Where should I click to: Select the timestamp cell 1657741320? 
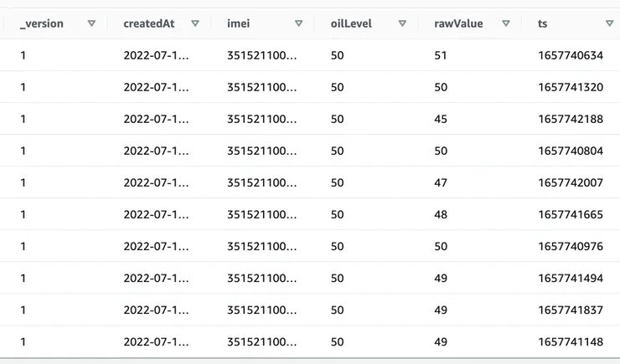click(571, 87)
